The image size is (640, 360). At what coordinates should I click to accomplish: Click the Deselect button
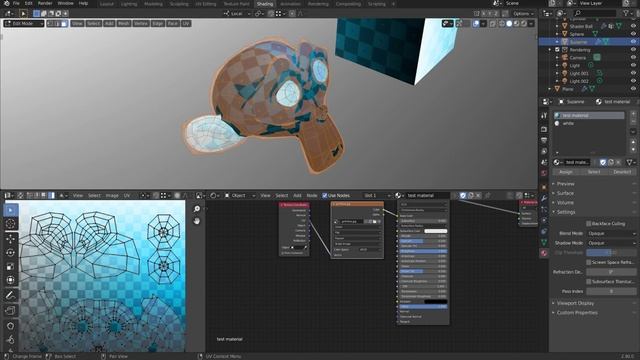pyautogui.click(x=622, y=172)
